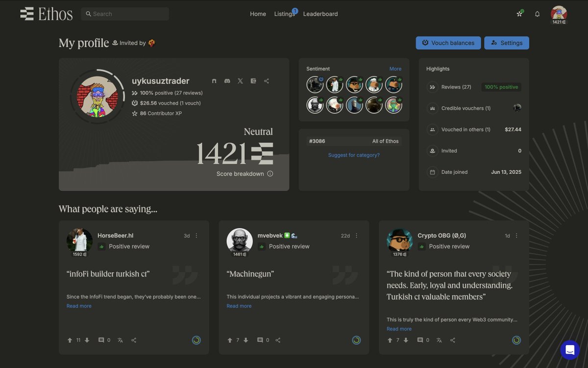This screenshot has width=588, height=368.
Task: Go to the Home page
Action: pos(258,14)
